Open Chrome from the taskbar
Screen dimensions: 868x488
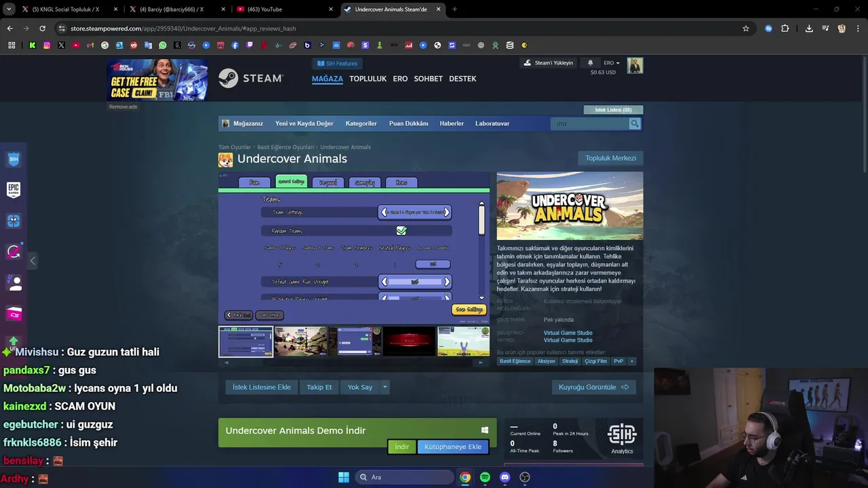[x=465, y=477]
